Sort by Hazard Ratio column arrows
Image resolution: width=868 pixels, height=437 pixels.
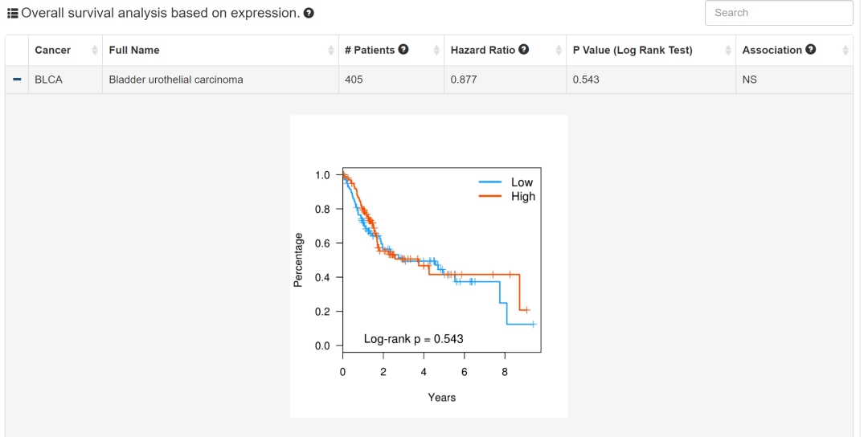[559, 51]
